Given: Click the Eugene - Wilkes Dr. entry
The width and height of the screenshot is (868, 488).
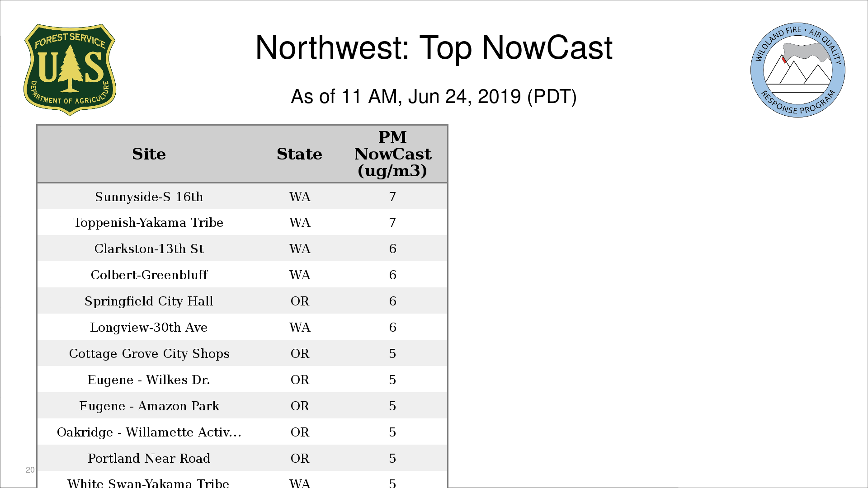Looking at the screenshot, I should pos(149,380).
